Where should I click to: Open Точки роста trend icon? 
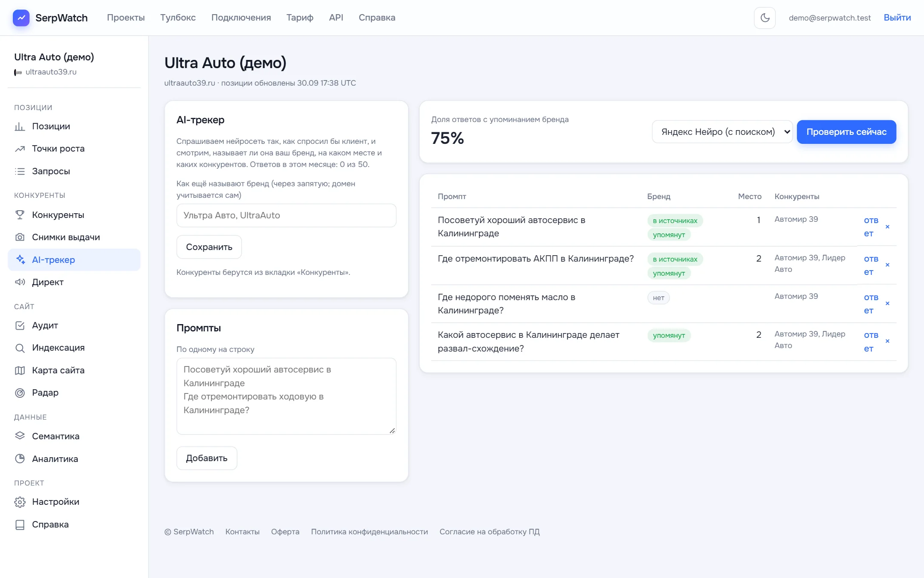20,149
